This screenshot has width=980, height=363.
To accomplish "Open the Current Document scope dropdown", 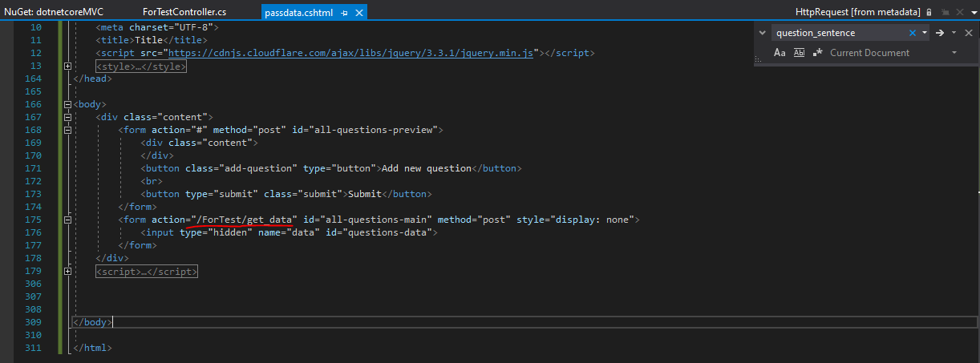I will 954,53.
